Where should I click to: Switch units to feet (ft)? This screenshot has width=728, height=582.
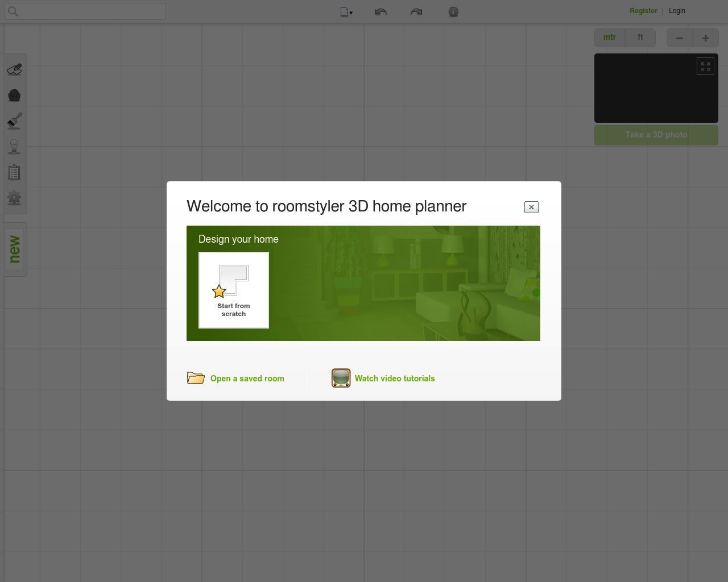pos(640,38)
